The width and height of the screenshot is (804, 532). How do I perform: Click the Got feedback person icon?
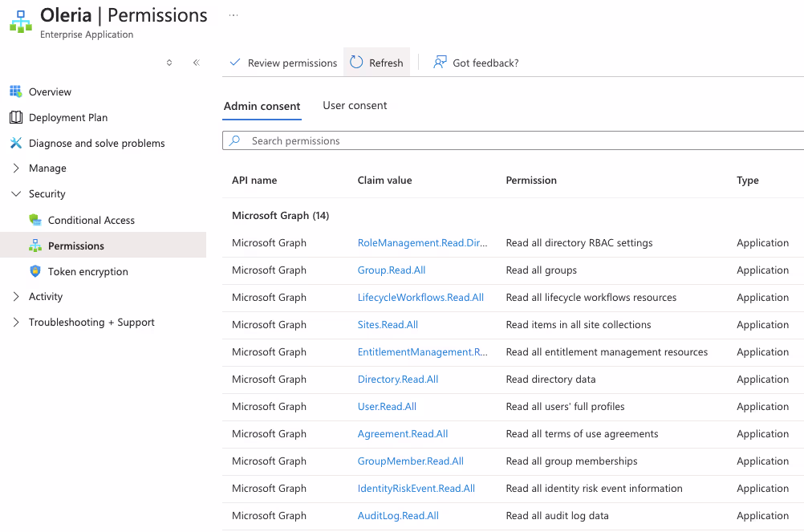tap(440, 63)
